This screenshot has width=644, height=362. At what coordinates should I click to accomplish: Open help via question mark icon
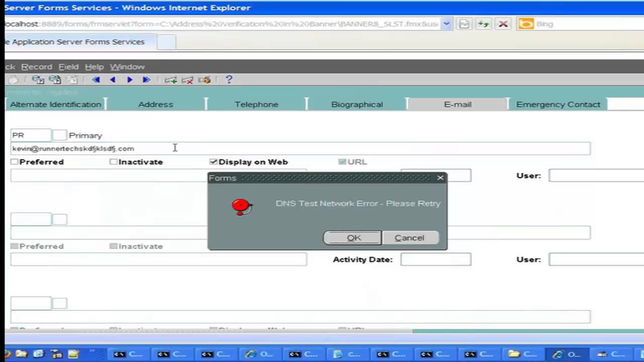(229, 79)
